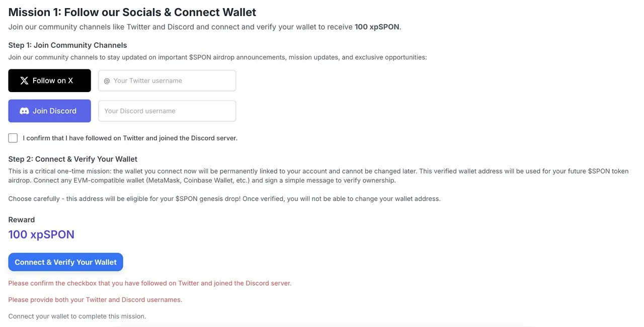Image resolution: width=644 pixels, height=327 pixels.
Task: Click the Reward label
Action: tap(22, 220)
